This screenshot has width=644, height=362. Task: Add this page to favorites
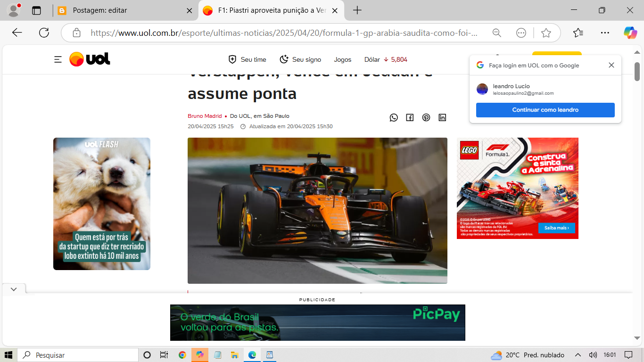(x=546, y=33)
